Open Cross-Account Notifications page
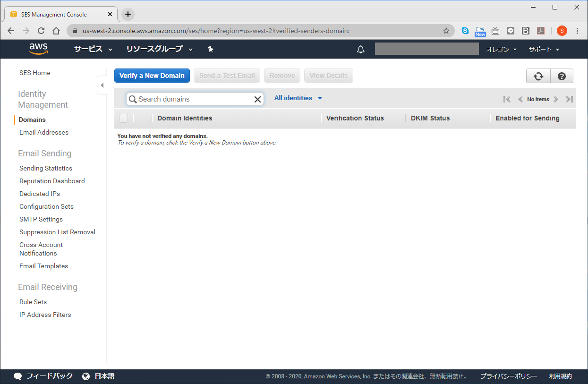 click(41, 249)
